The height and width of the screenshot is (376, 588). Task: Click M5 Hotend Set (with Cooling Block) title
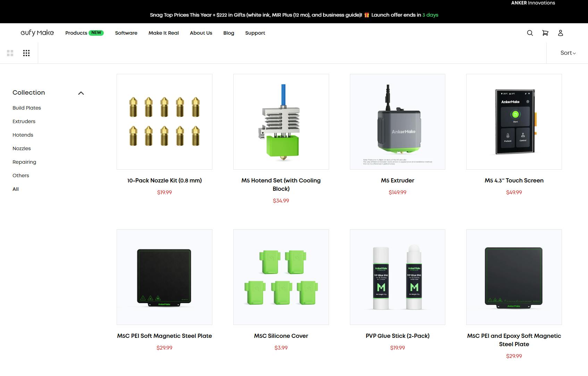tap(281, 185)
